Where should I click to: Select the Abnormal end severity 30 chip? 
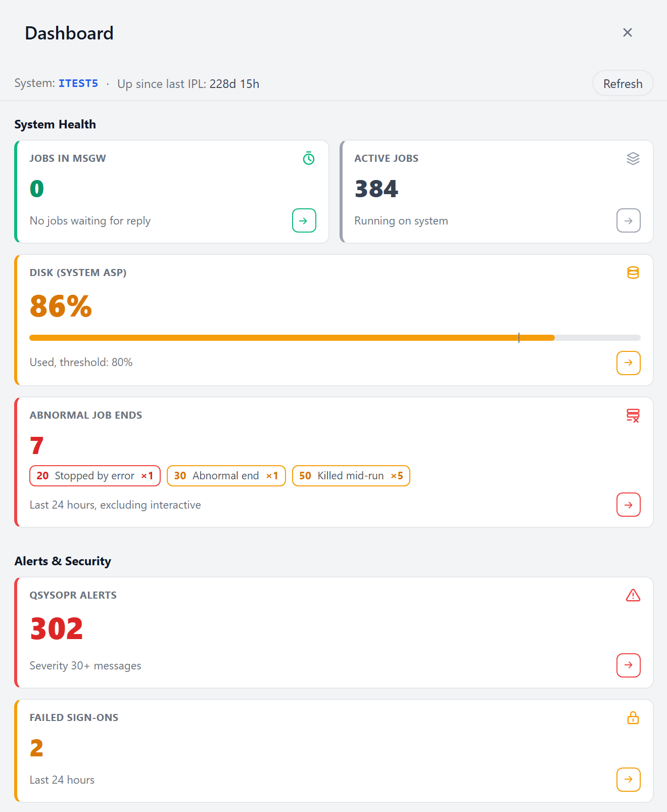226,476
